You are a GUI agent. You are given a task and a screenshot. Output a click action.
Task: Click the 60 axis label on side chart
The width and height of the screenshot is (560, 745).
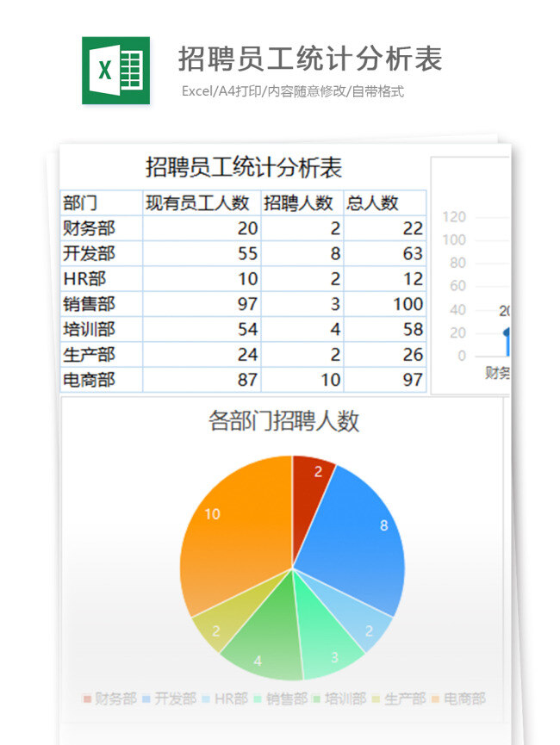[457, 286]
